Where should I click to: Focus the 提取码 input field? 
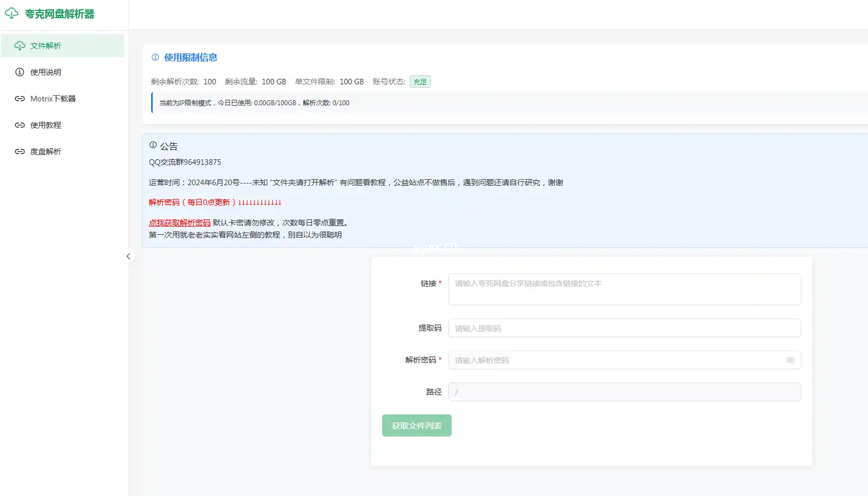click(x=624, y=328)
